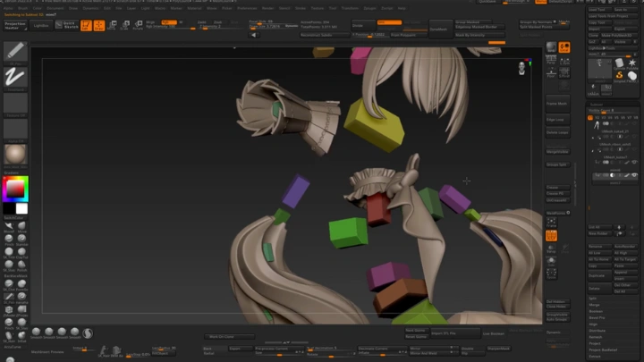Expand the Project BasRelief section
Screen dimensions: 644x362
tap(604, 349)
